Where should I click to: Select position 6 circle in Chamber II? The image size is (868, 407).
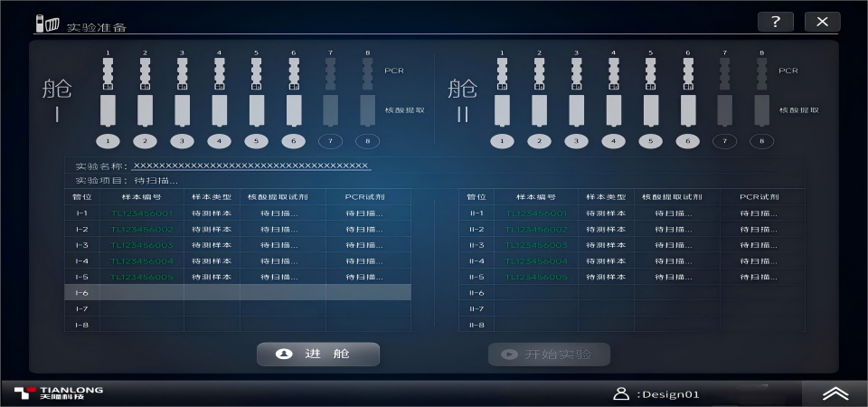click(x=687, y=141)
